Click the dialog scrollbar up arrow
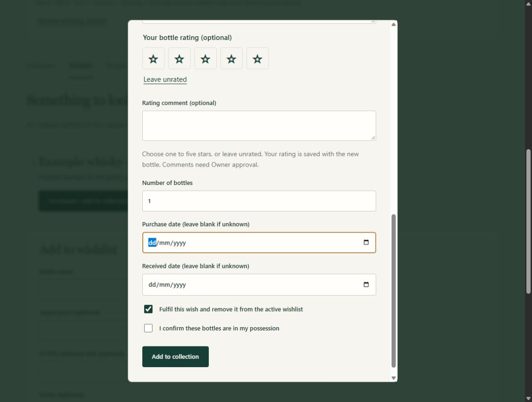This screenshot has height=402, width=532. pyautogui.click(x=393, y=24)
